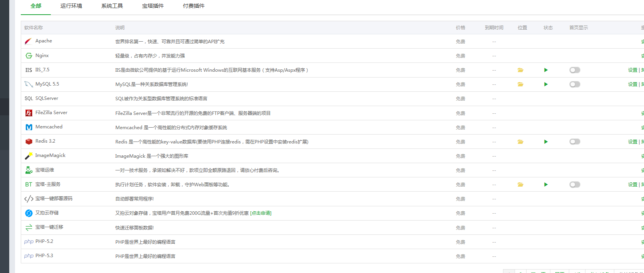
Task: Open the folder location for Redis 3.2
Action: (520, 142)
